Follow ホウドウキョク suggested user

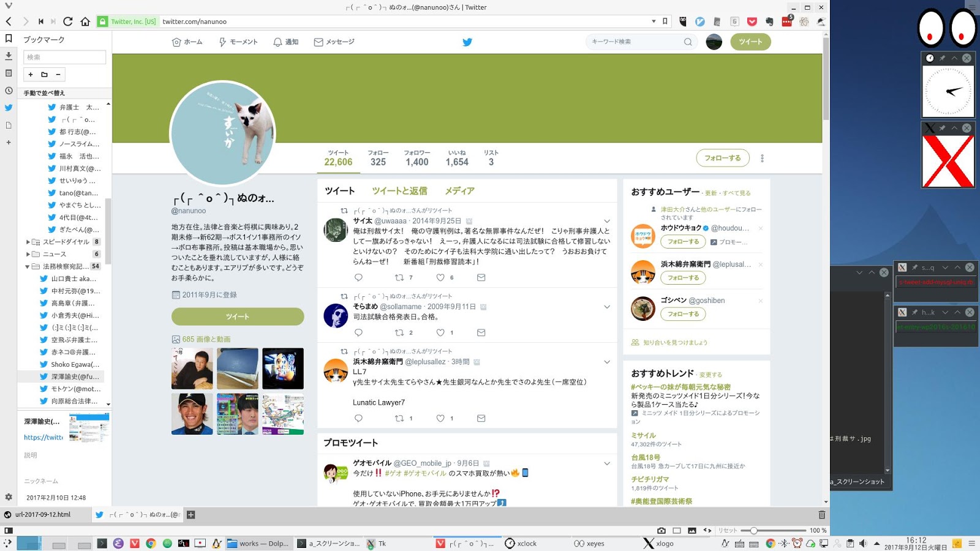683,242
